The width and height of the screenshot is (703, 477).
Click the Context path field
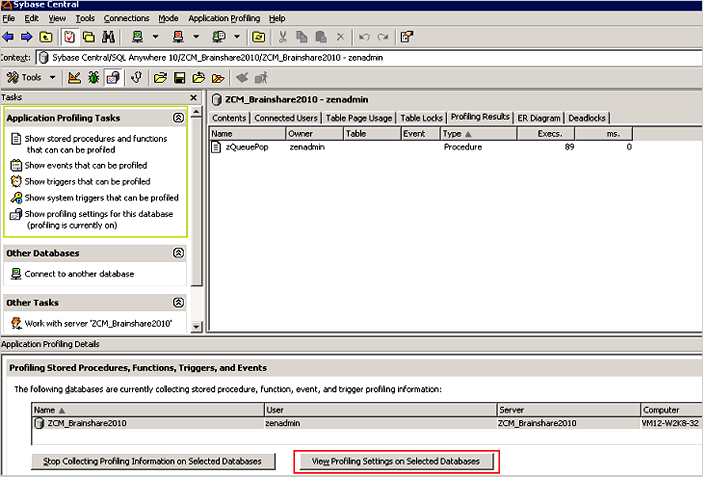pos(369,57)
